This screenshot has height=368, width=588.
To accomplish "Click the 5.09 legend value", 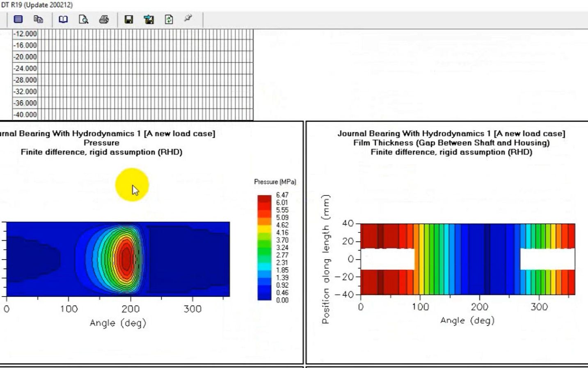I will pyautogui.click(x=282, y=218).
